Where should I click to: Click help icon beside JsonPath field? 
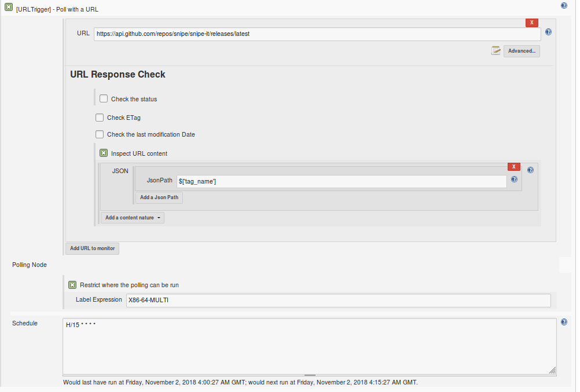pos(513,179)
